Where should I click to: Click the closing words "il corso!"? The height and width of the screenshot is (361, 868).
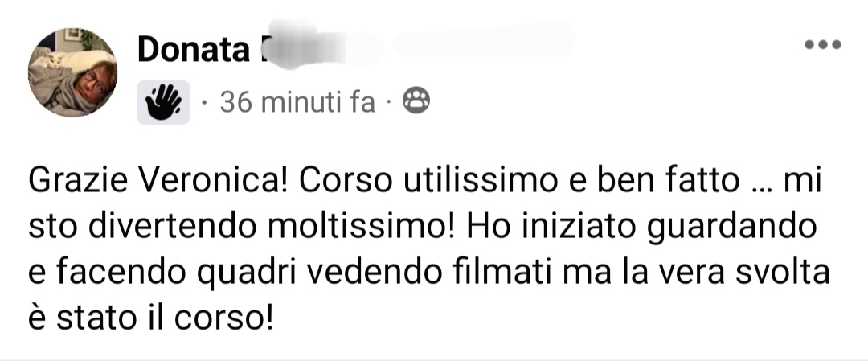209,318
